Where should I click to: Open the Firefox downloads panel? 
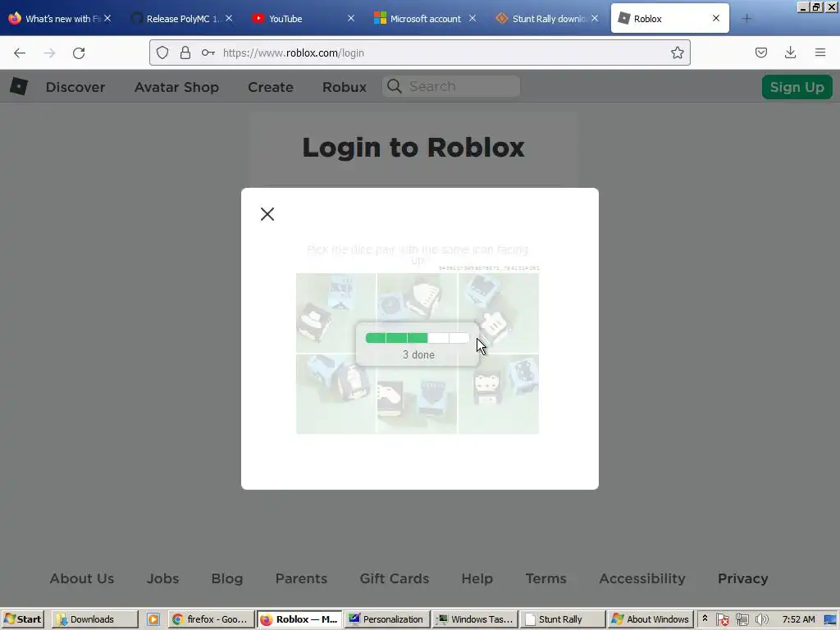click(x=790, y=52)
